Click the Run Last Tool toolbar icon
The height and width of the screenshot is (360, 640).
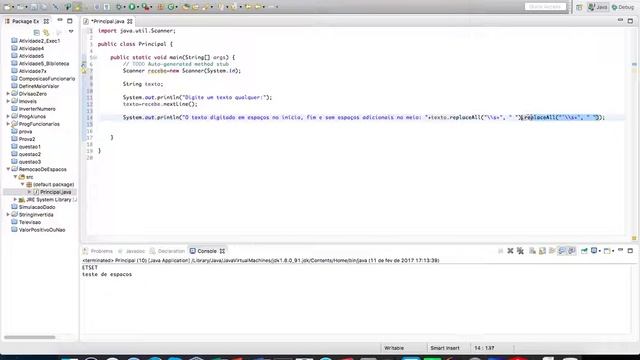pyautogui.click(x=145, y=7)
